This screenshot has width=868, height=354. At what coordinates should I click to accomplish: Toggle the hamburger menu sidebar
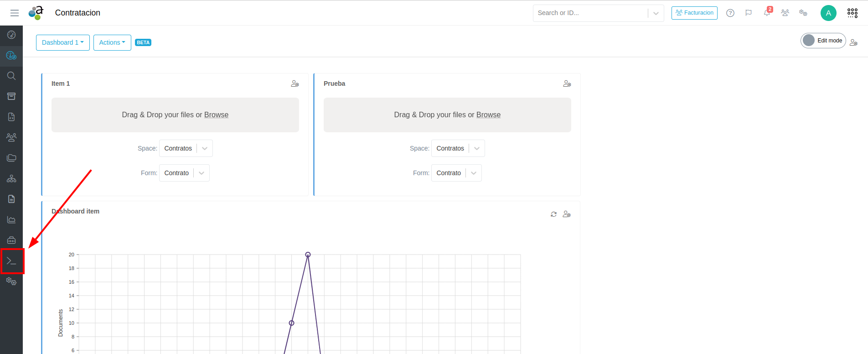coord(15,13)
